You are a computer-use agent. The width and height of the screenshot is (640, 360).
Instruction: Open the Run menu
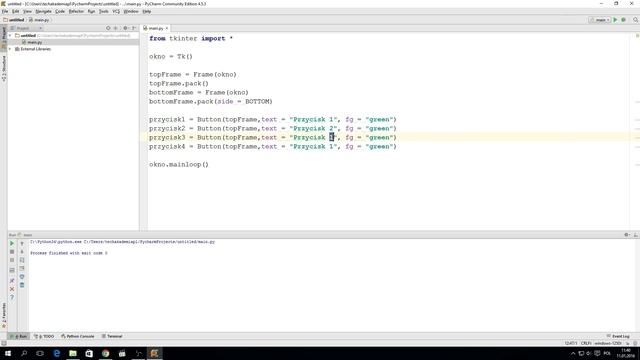coord(91,11)
